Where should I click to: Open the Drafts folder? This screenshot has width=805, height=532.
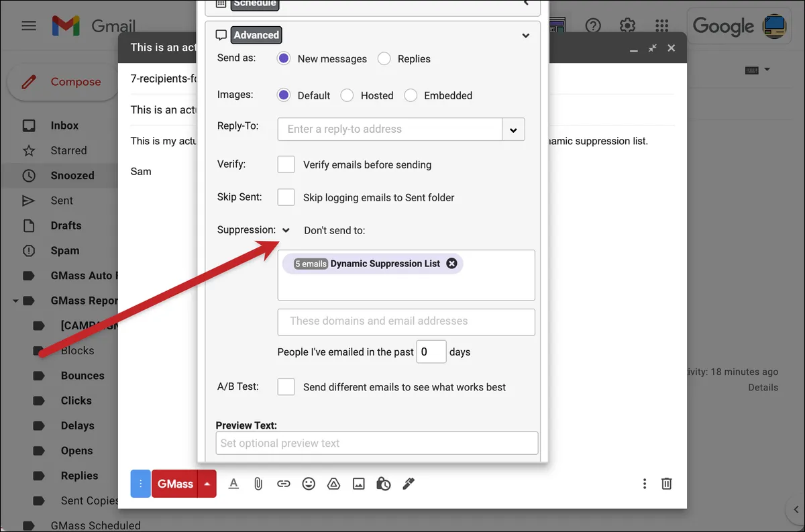point(65,225)
